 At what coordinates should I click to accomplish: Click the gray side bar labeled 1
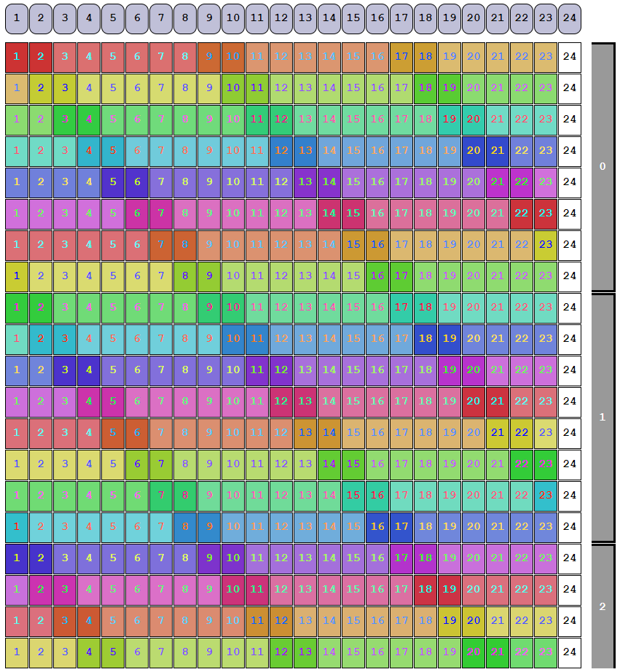(603, 418)
